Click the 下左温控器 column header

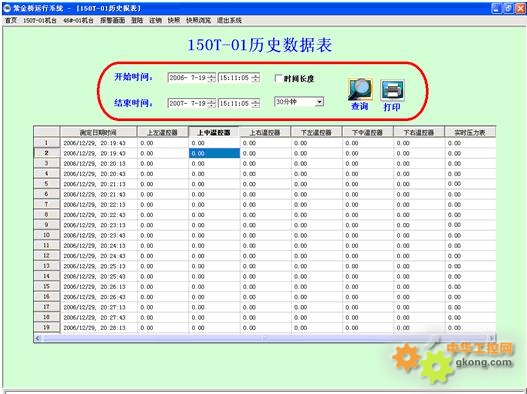coord(316,132)
